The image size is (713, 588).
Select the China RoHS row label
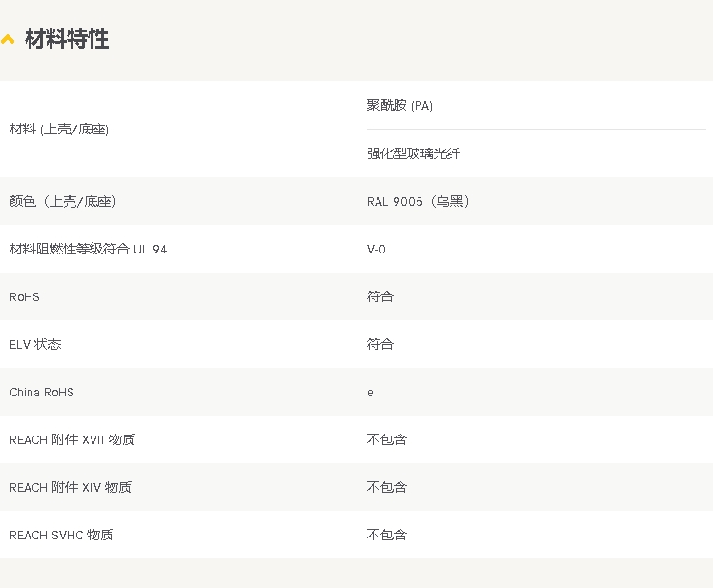click(x=42, y=392)
